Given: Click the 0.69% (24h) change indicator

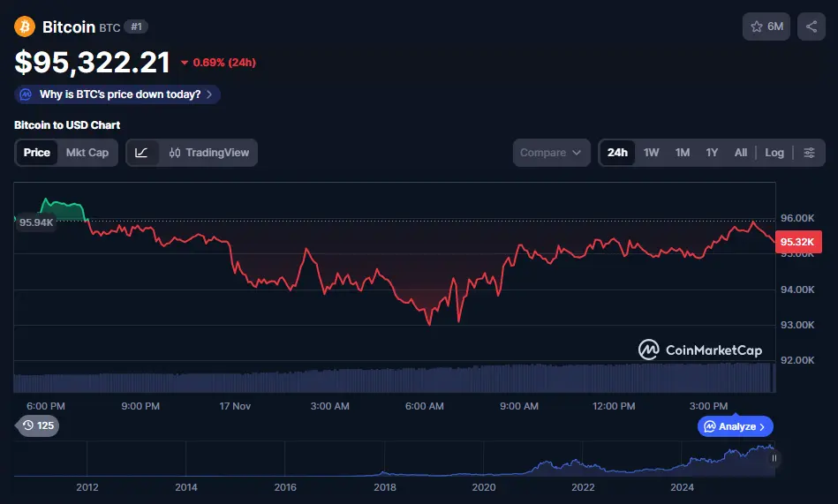Looking at the screenshot, I should point(219,63).
